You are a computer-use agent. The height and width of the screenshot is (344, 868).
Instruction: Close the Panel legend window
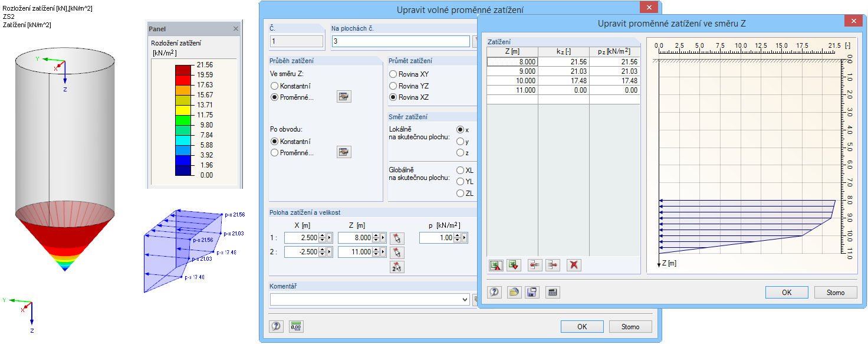pyautogui.click(x=236, y=28)
